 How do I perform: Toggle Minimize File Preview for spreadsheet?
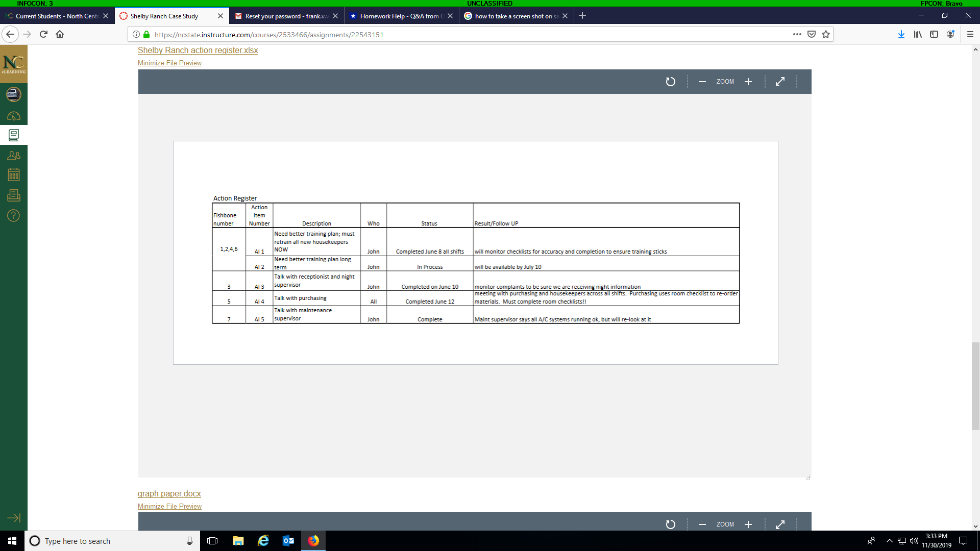point(169,63)
